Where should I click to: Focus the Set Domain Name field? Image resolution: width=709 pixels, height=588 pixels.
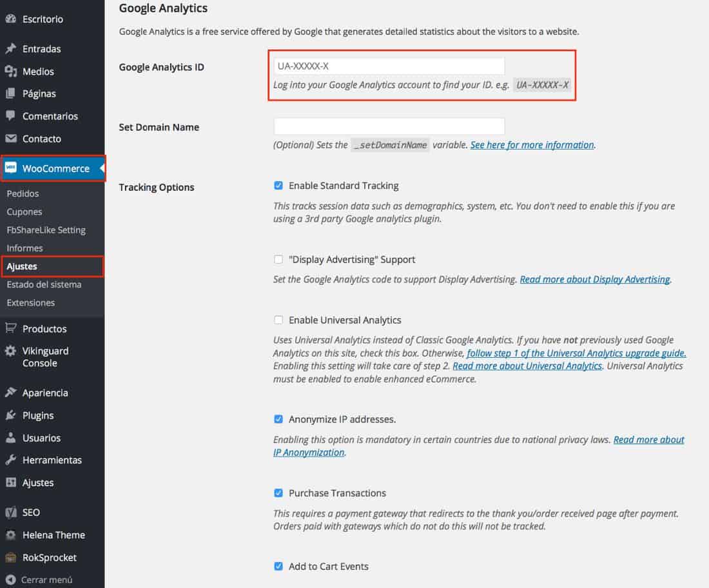pyautogui.click(x=389, y=126)
